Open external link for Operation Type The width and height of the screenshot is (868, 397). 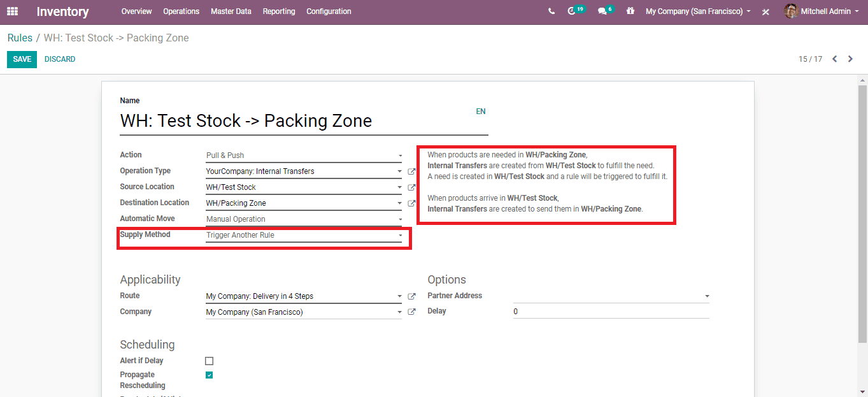pyautogui.click(x=411, y=171)
